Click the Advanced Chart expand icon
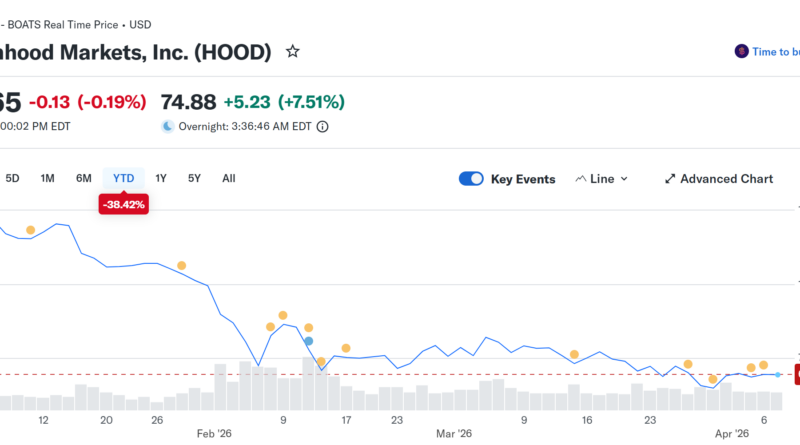The image size is (800, 445). point(670,179)
